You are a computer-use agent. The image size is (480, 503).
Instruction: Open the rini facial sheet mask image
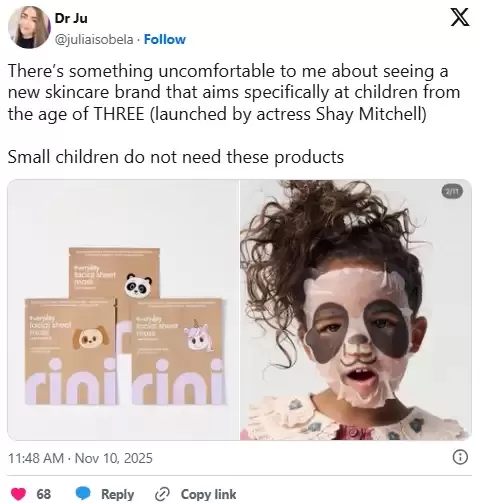123,310
